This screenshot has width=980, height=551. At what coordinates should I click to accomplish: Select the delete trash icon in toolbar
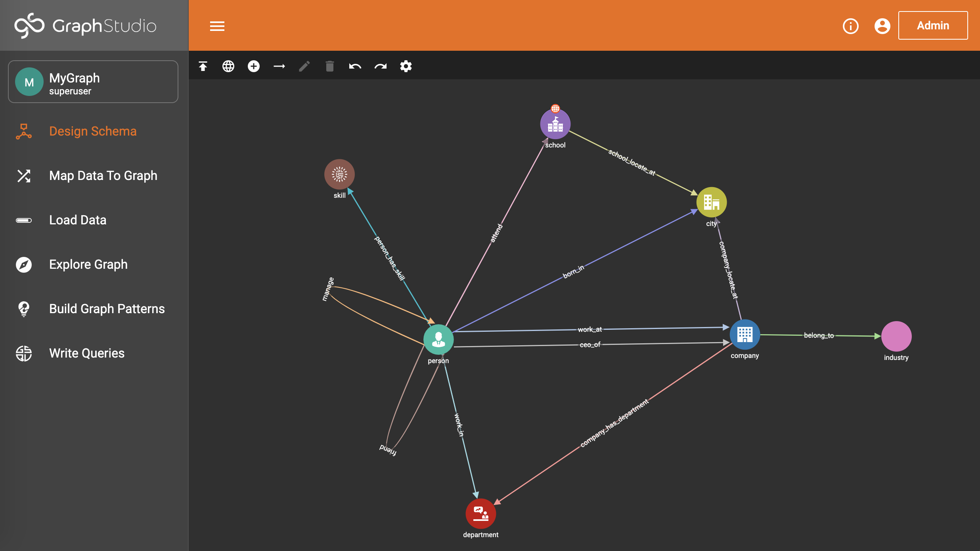pyautogui.click(x=330, y=65)
